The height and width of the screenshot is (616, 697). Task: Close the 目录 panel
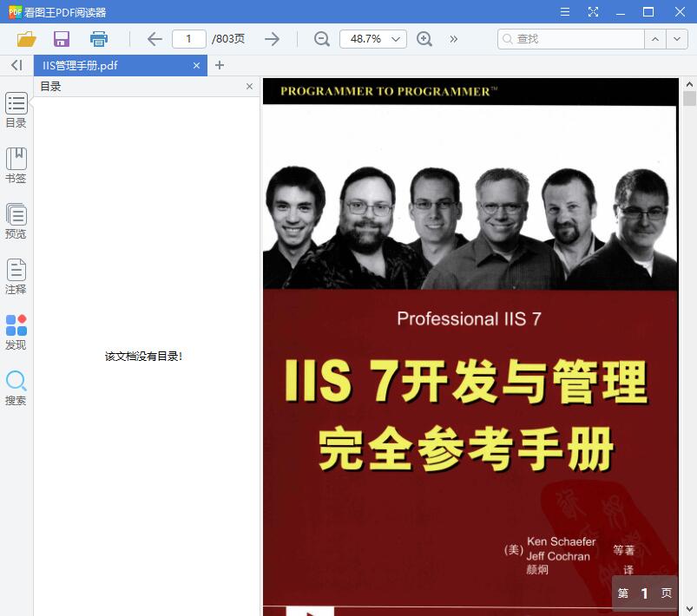(249, 86)
